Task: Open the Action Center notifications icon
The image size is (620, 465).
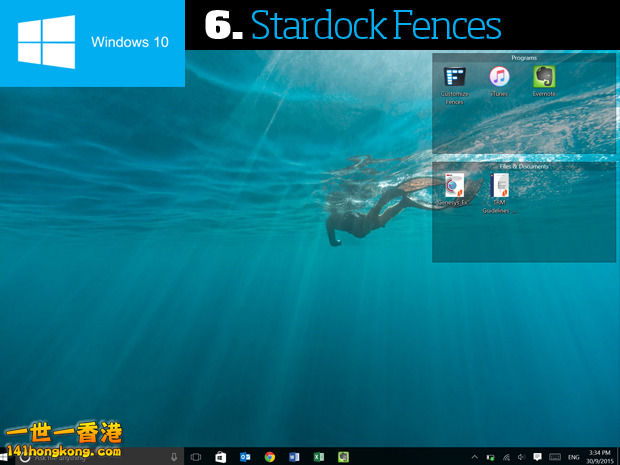Action: [537, 457]
